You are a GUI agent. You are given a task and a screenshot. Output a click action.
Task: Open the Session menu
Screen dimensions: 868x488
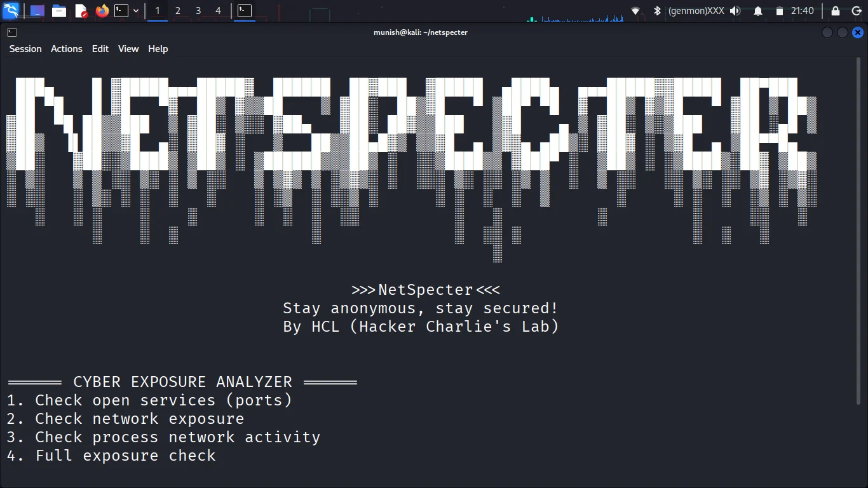(x=25, y=49)
